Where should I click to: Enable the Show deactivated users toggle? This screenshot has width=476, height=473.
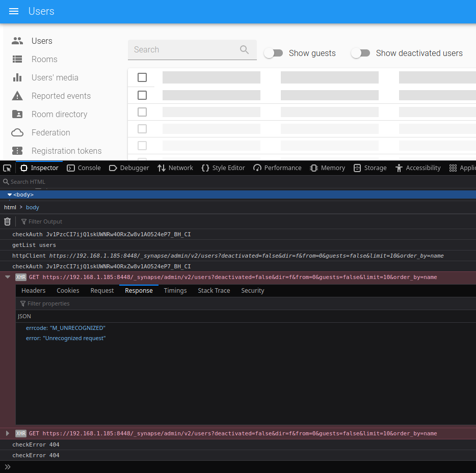[361, 52]
